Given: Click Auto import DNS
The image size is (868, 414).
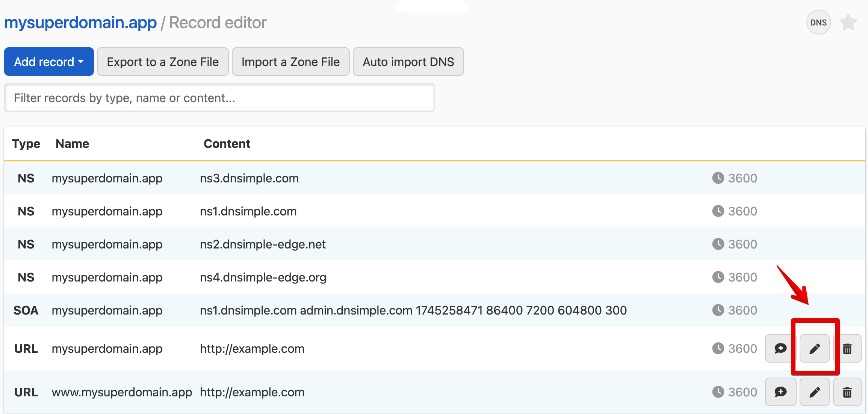Looking at the screenshot, I should [408, 62].
